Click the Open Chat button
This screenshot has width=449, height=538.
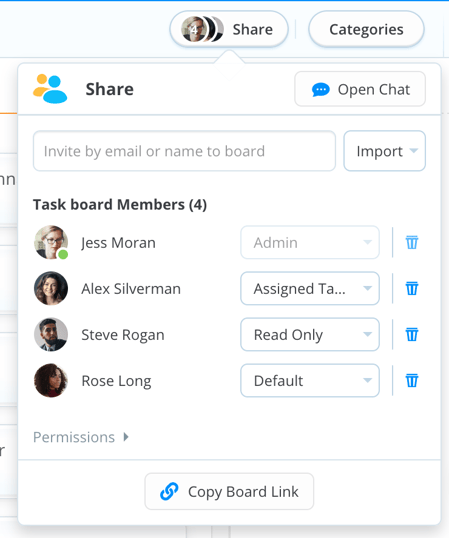point(360,89)
